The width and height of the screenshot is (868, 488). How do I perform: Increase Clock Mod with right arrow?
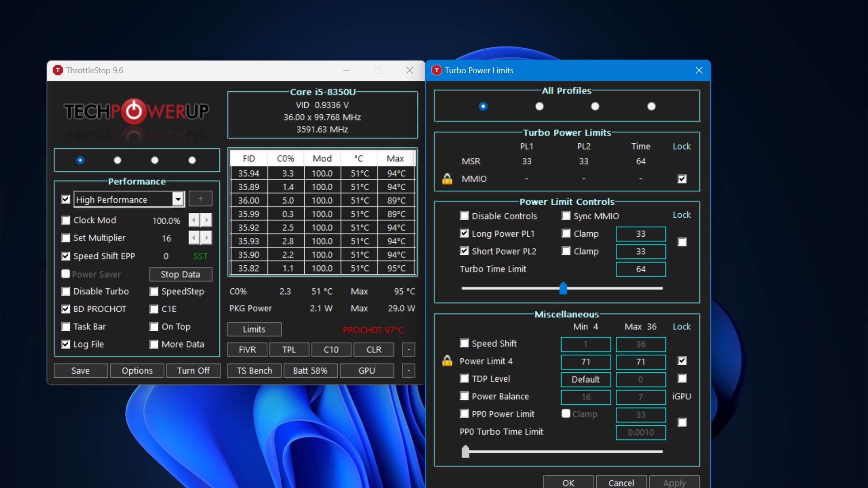[x=207, y=220]
